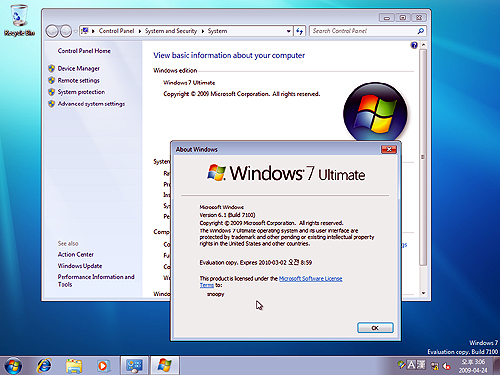Viewport: 500px width, 375px height.
Task: Open Performance Information and Tools link
Action: [96, 281]
